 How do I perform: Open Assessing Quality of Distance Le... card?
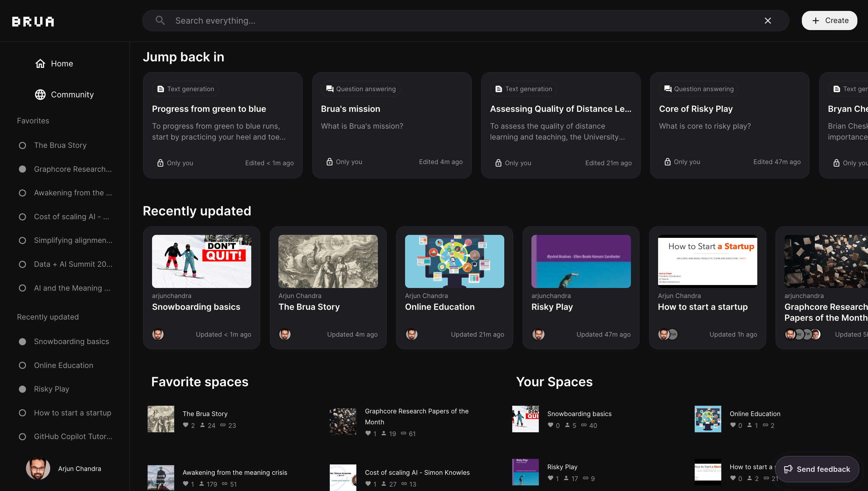561,125
